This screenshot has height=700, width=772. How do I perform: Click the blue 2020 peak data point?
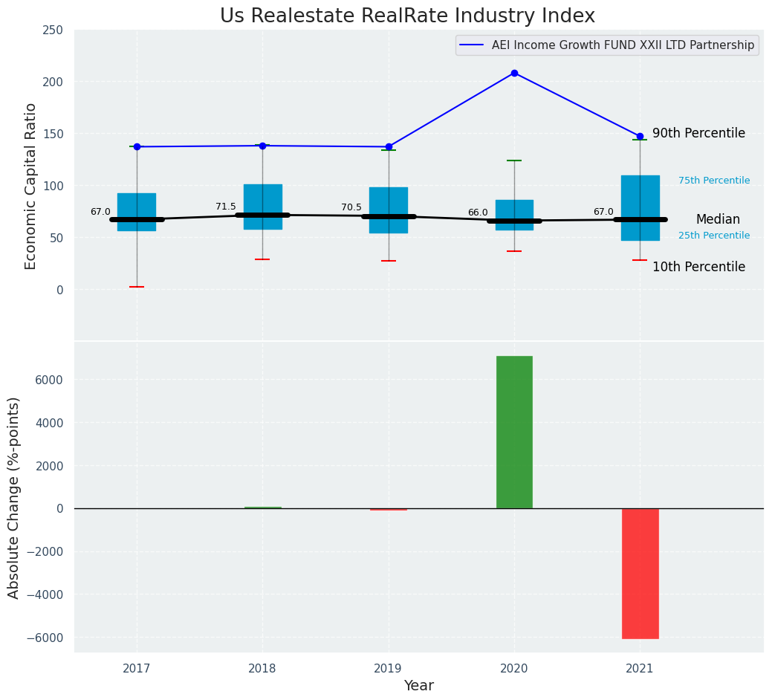point(514,73)
